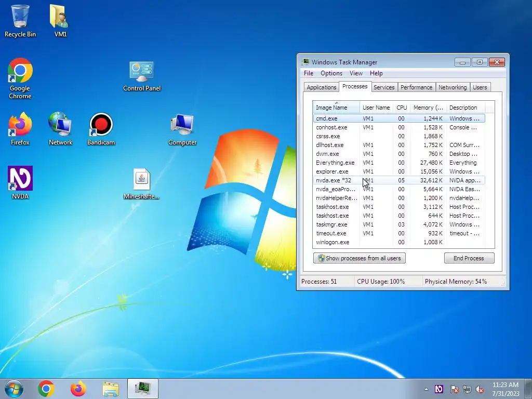532x399 pixels.
Task: Switch to the Users tab
Action: (x=480, y=87)
